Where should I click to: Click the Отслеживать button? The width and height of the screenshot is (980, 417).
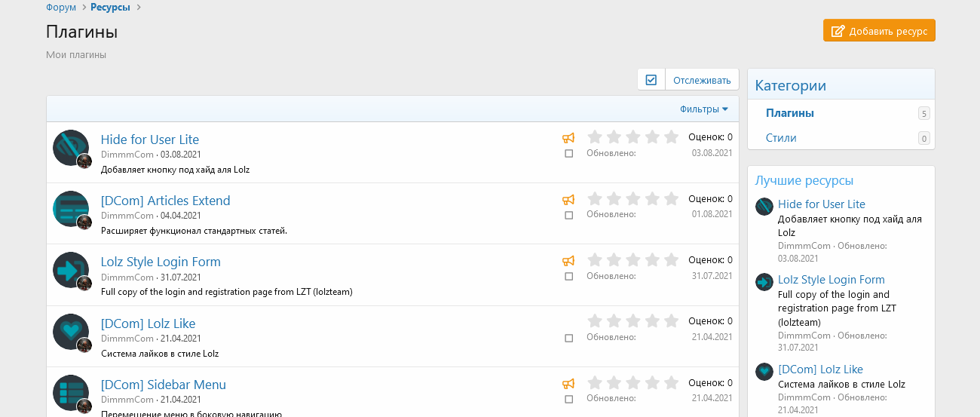pos(702,80)
